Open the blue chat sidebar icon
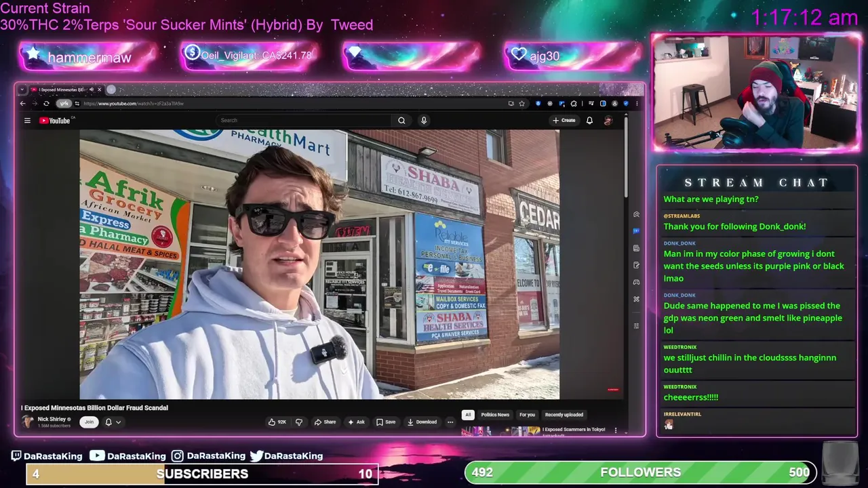868x488 pixels. (x=636, y=231)
